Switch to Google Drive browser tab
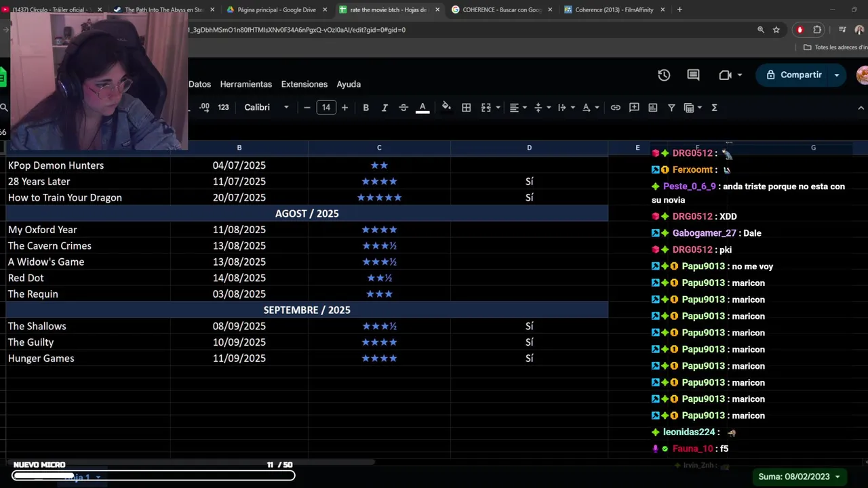The image size is (868, 488). click(x=276, y=9)
